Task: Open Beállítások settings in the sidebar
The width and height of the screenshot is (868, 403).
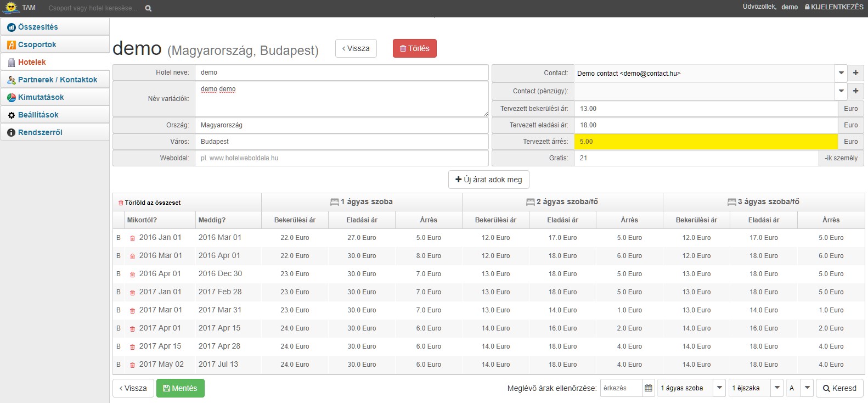Action: click(x=38, y=115)
